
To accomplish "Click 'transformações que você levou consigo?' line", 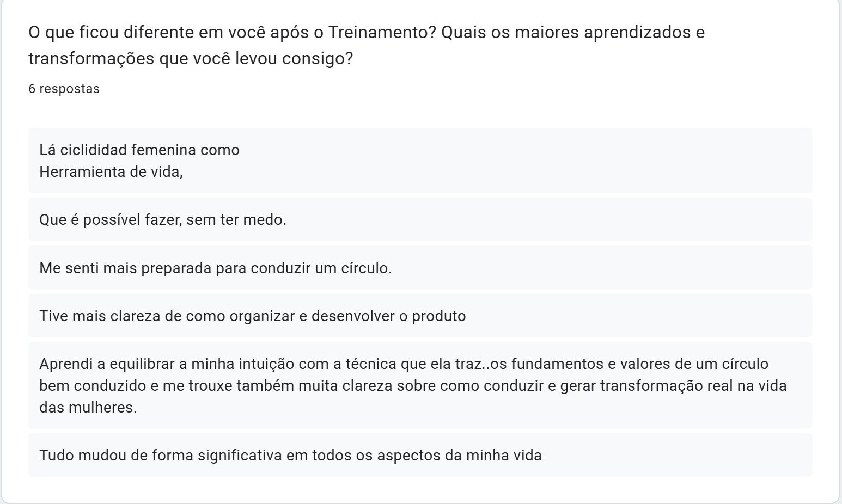I will coord(191,58).
